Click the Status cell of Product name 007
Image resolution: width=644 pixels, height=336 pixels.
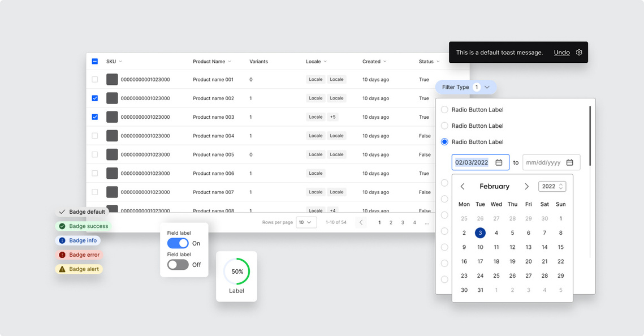pyautogui.click(x=425, y=192)
